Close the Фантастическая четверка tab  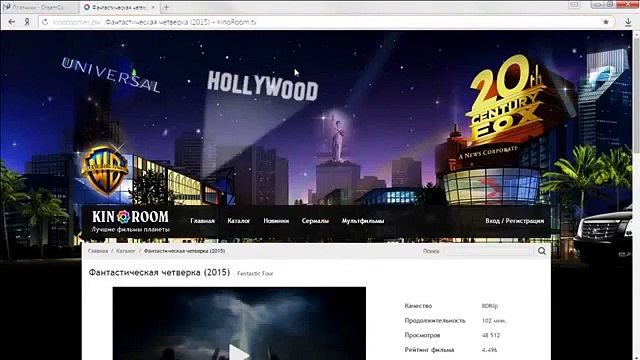click(x=153, y=7)
